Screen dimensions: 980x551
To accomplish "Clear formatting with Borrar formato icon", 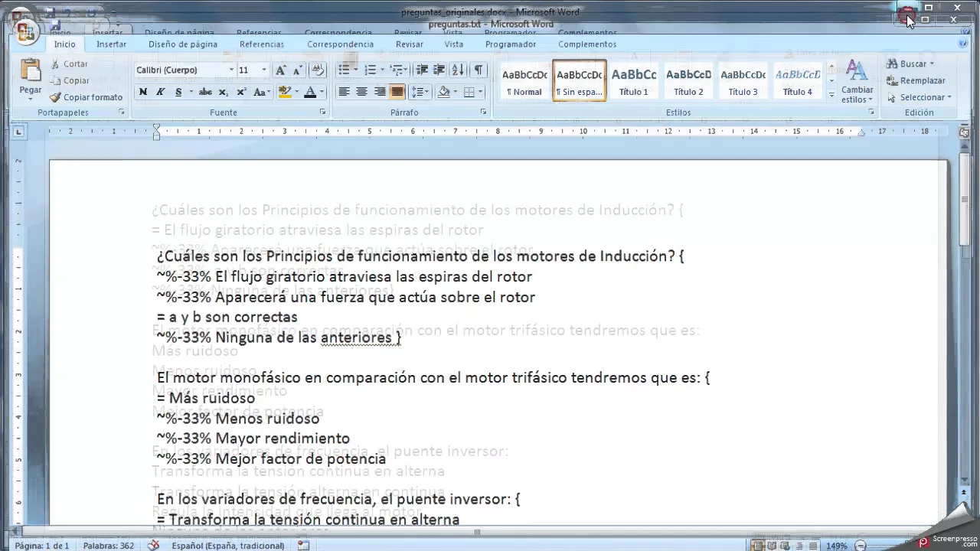I will click(318, 70).
